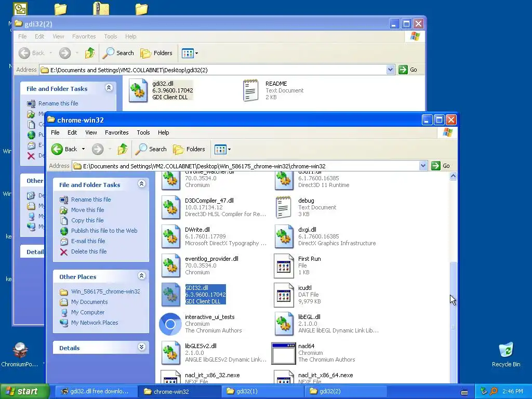532x399 pixels.
Task: Select gdi32.dll icon in gdi32(2) window
Action: pyautogui.click(x=138, y=90)
